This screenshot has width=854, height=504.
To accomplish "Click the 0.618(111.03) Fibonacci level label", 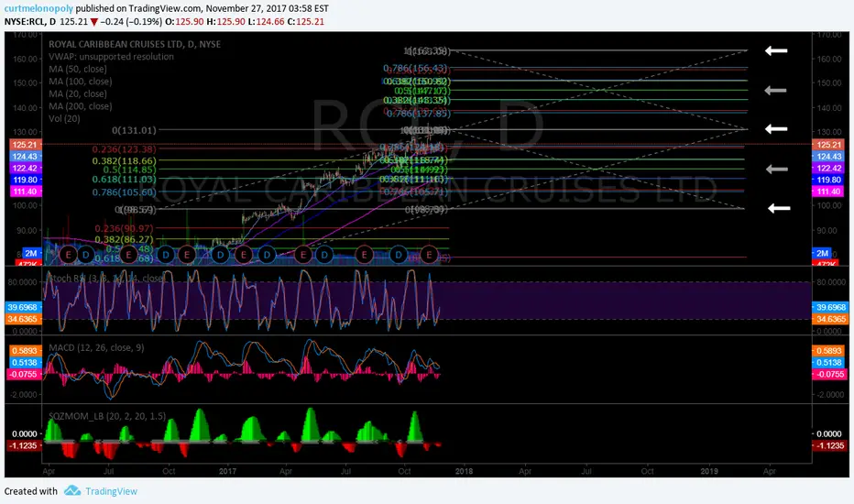I will click(x=125, y=180).
